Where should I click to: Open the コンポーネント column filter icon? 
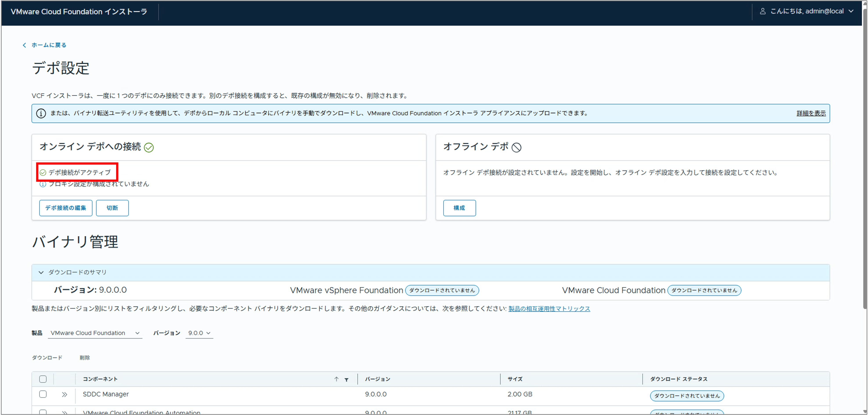(x=346, y=380)
